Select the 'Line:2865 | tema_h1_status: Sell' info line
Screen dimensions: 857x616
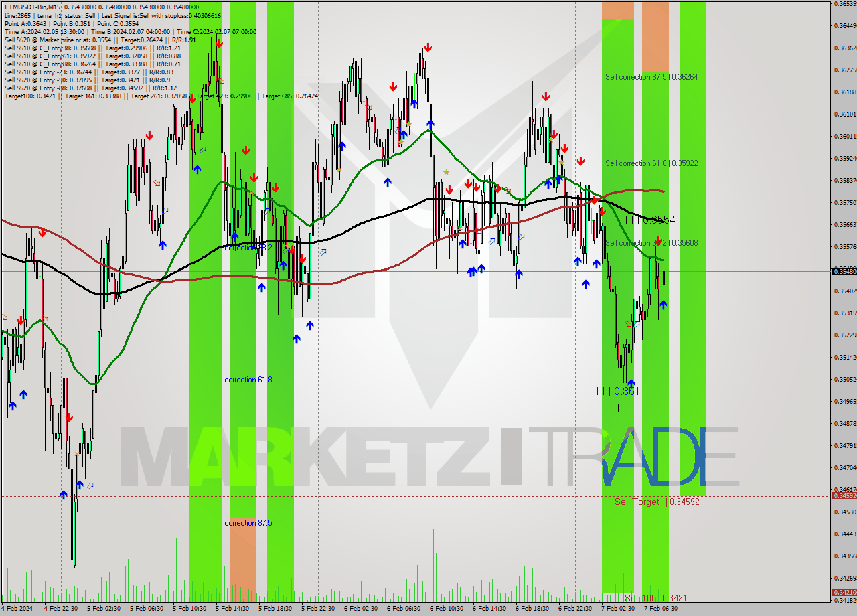pyautogui.click(x=112, y=15)
